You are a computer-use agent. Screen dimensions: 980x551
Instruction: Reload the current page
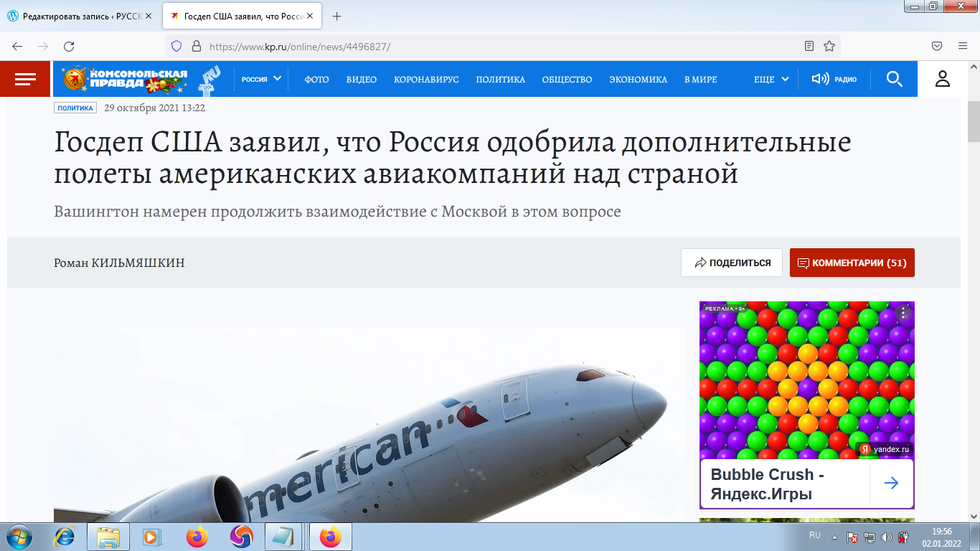coord(69,45)
